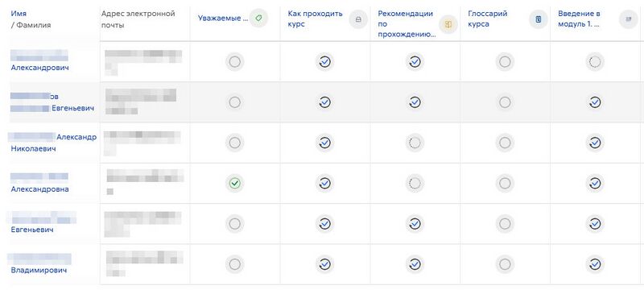This screenshot has width=644, height=290.
Task: Click the blue Глоссарий курса icon
Action: coord(539,19)
